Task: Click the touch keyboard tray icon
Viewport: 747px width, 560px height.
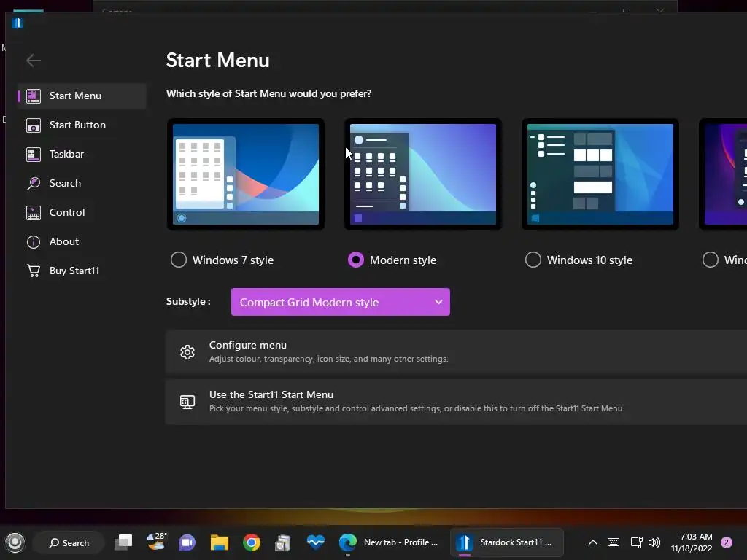Action: tap(614, 542)
